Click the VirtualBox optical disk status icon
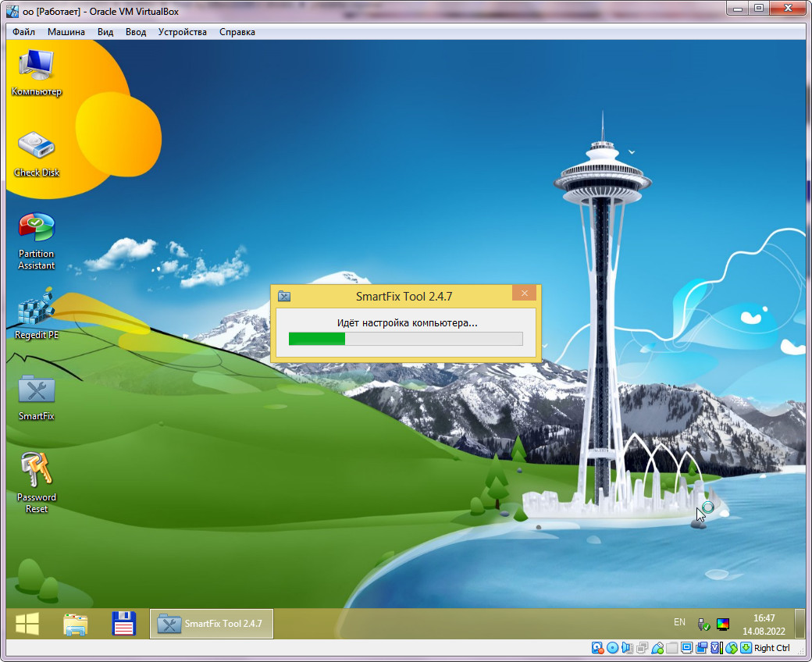The width and height of the screenshot is (812, 662). point(613,648)
